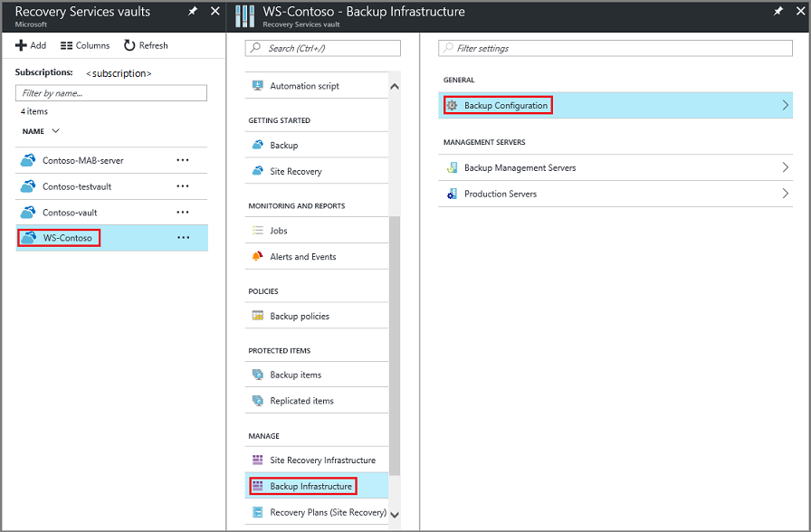Open the Automation script icon

[256, 85]
